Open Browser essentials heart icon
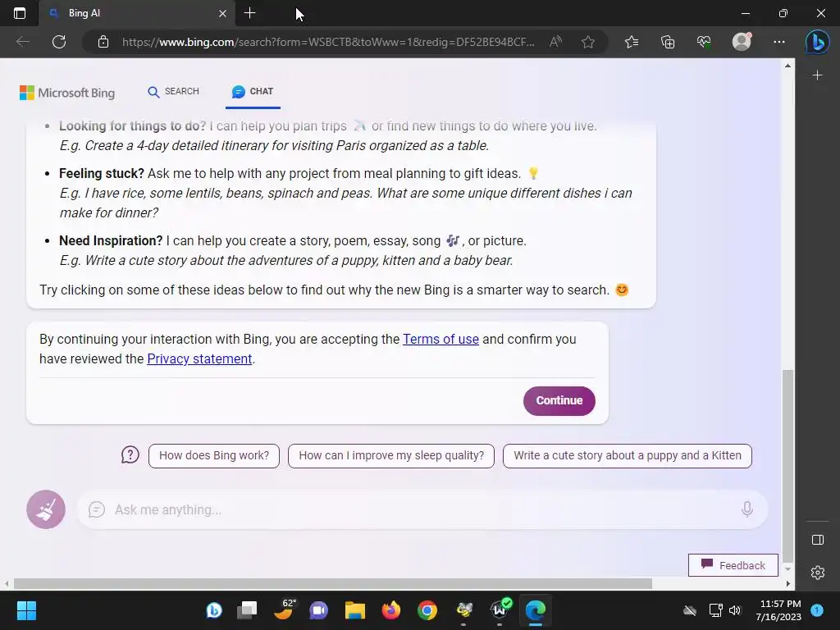The width and height of the screenshot is (840, 630). (x=704, y=42)
